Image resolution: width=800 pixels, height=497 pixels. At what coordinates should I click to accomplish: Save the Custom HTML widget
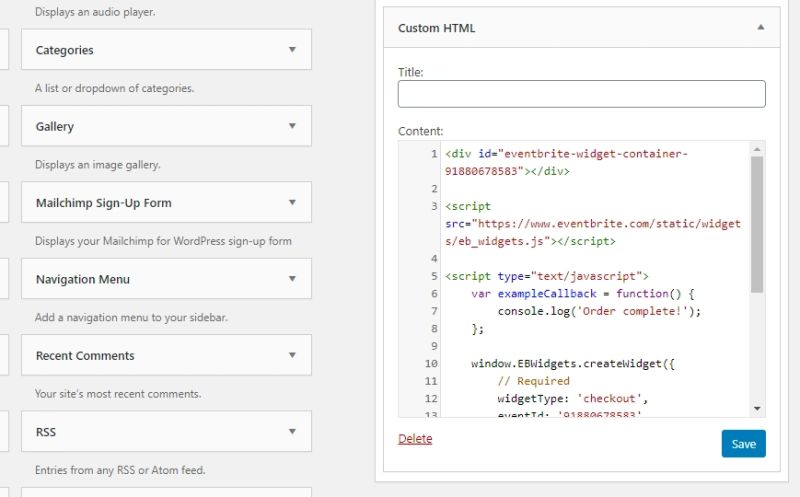point(743,444)
